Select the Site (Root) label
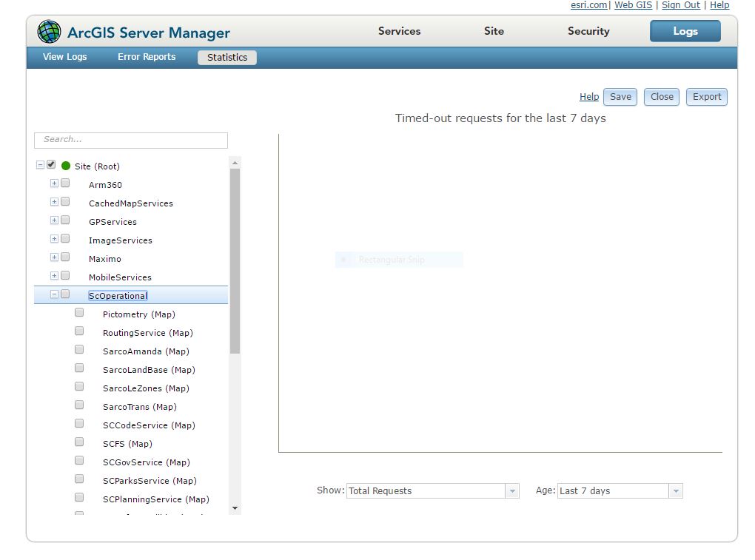Image resolution: width=755 pixels, height=560 pixels. coord(97,166)
